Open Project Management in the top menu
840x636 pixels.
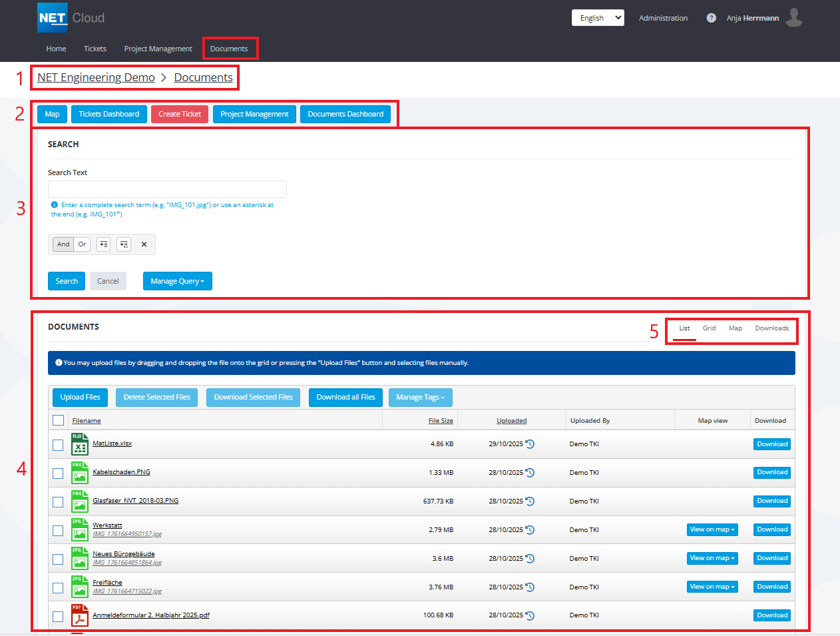click(x=158, y=49)
